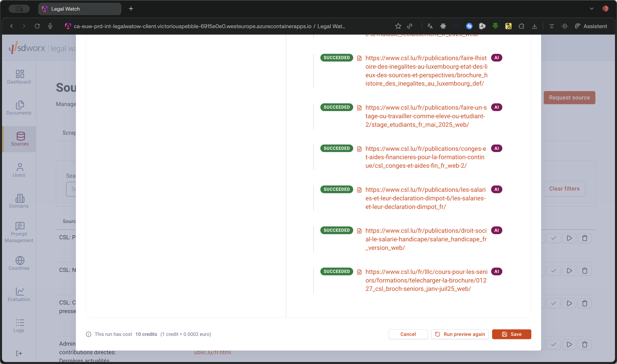
Task: Reload the page
Action: pyautogui.click(x=37, y=26)
